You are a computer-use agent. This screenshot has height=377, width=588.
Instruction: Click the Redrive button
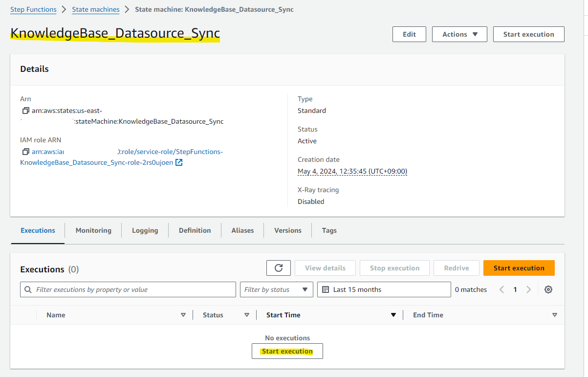(457, 268)
